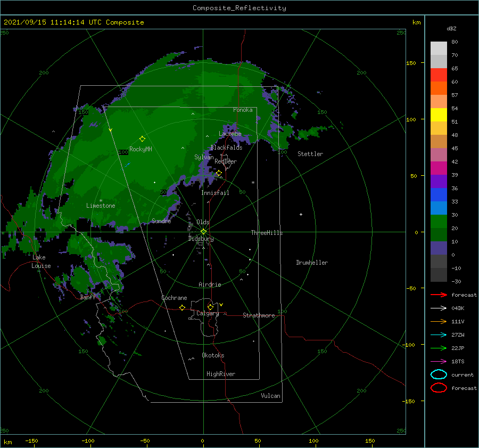Select the 33 dBZ light blue swatch

click(439, 208)
